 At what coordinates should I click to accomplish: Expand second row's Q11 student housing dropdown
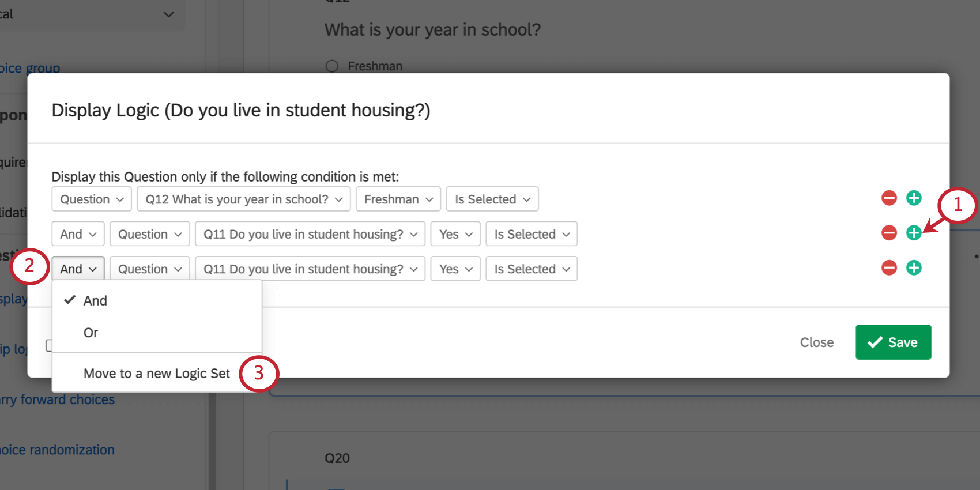[310, 234]
